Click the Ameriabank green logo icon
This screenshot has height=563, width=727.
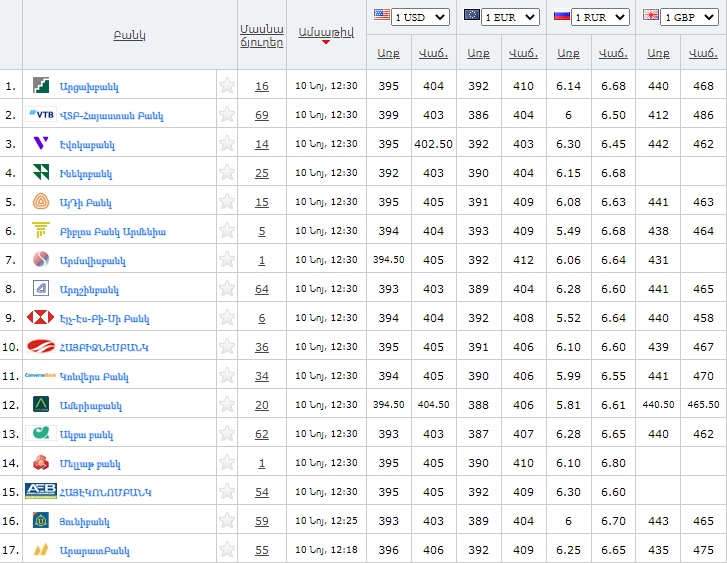[x=41, y=405]
